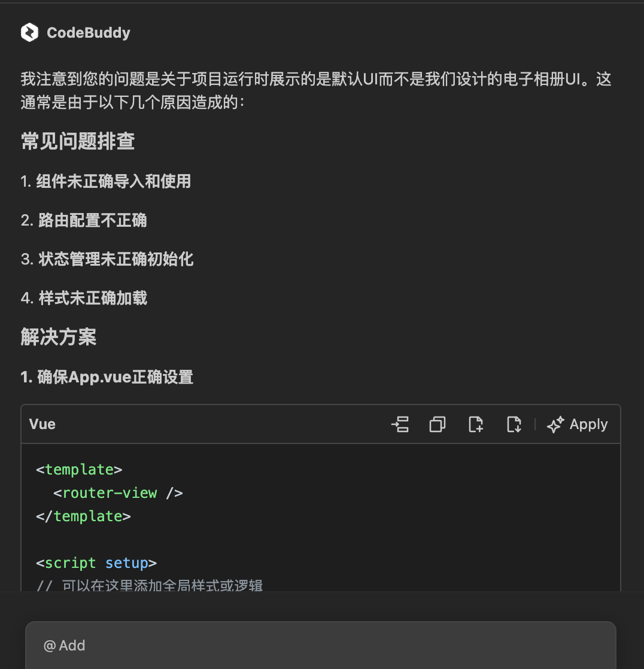This screenshot has width=644, height=669.
Task: Click the code block header bar
Action: (239, 424)
